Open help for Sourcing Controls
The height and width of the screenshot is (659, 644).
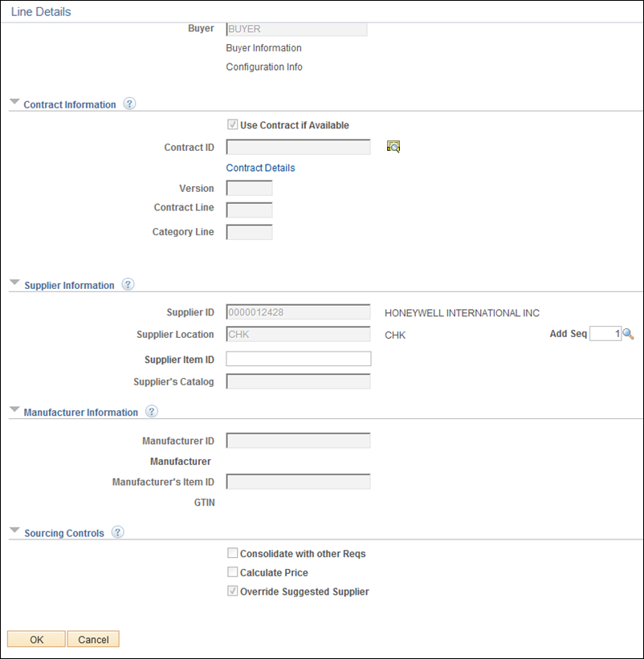click(x=118, y=532)
